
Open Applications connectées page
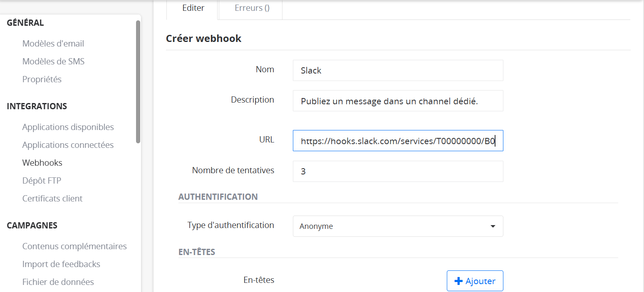[x=68, y=145]
